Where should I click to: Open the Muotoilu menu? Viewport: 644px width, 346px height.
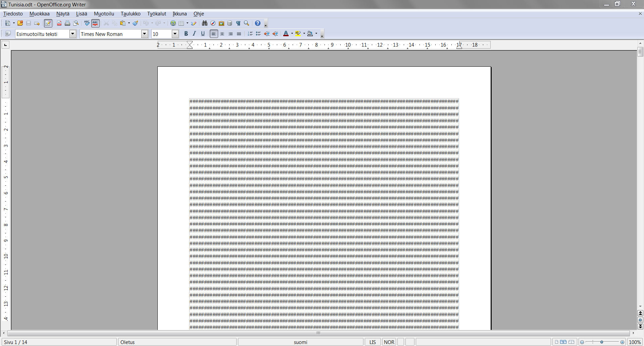[x=104, y=14]
